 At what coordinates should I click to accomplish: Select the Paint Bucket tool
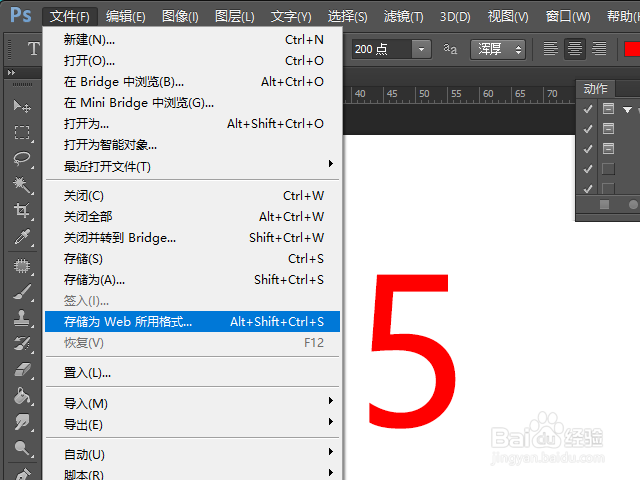[22, 396]
